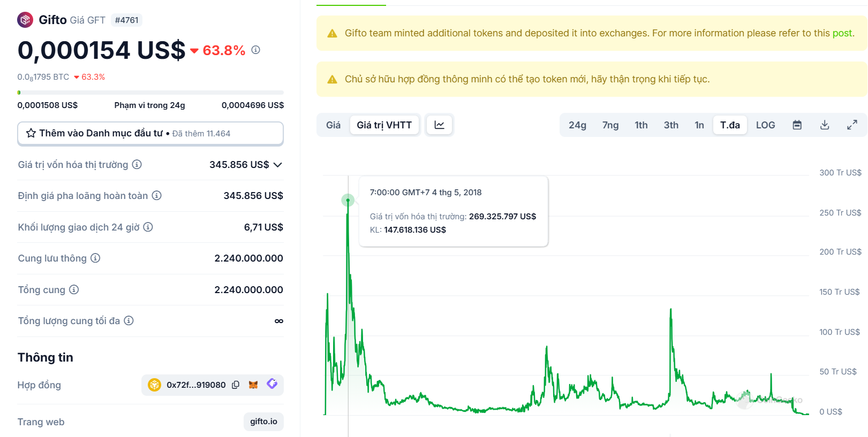Click the highlighted chart point at May 2018 peak
The width and height of the screenshot is (868, 437).
tap(348, 200)
